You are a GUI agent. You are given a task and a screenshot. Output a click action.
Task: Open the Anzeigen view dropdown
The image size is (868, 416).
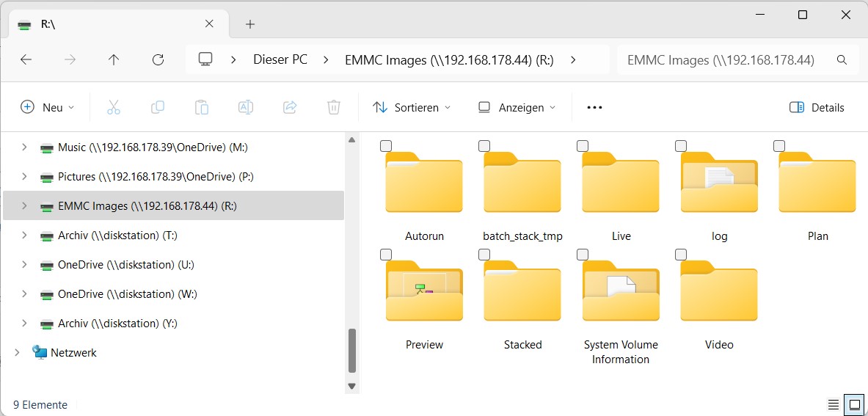click(x=517, y=107)
